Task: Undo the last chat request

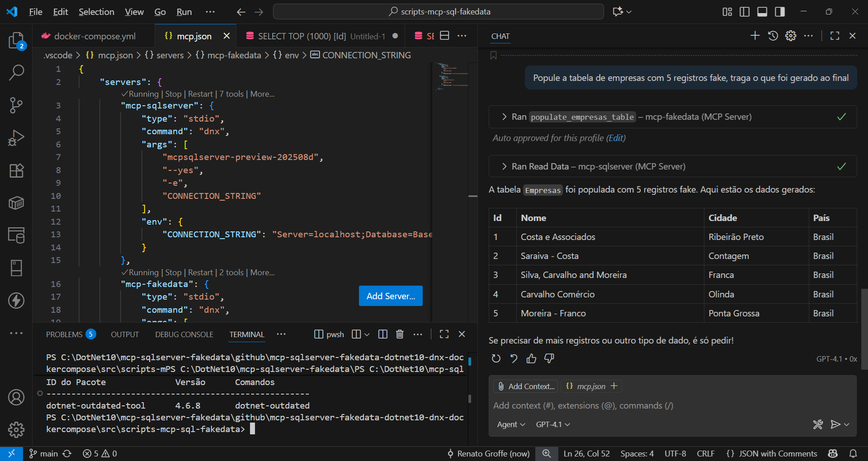Action: 514,358
